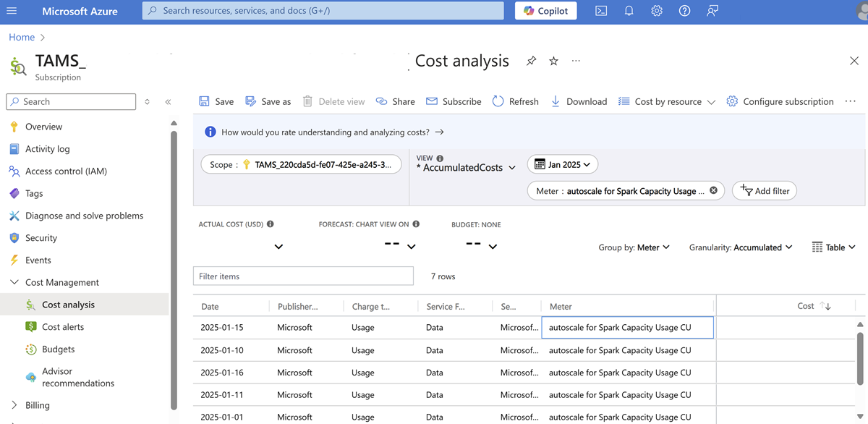Open the Cost by resource dropdown
This screenshot has width=868, height=424.
pyautogui.click(x=667, y=102)
